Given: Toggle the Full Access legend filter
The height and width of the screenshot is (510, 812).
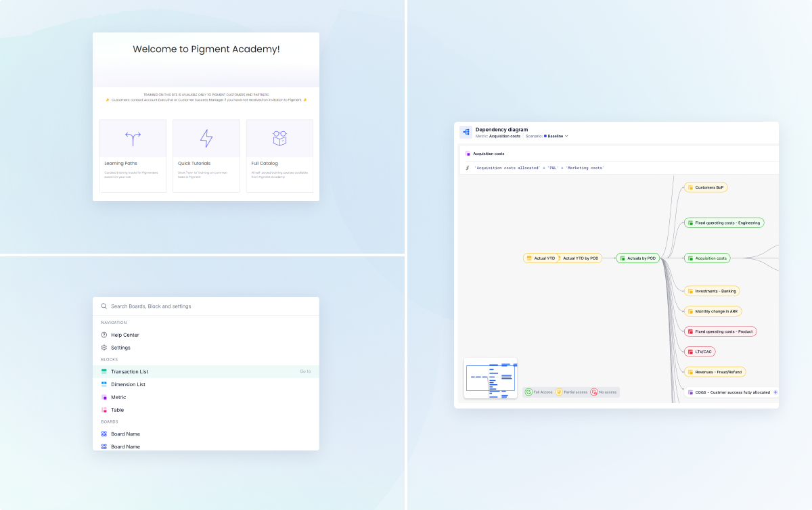Looking at the screenshot, I should (x=539, y=392).
